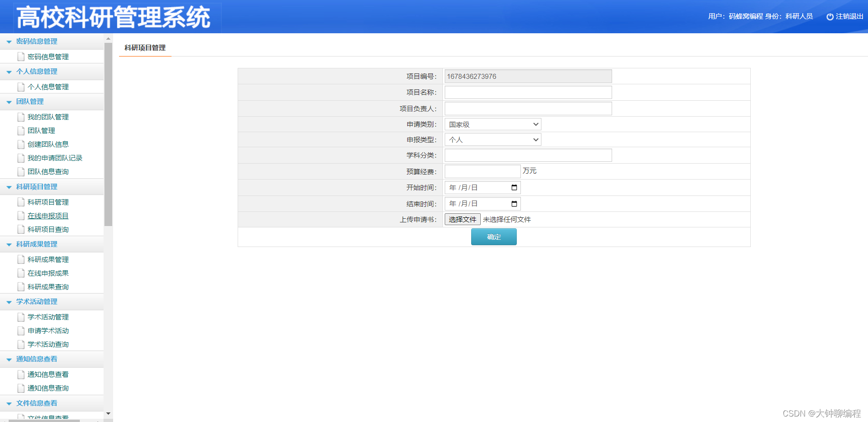
Task: Switch to the 科研项目管理 tab
Action: tap(145, 47)
